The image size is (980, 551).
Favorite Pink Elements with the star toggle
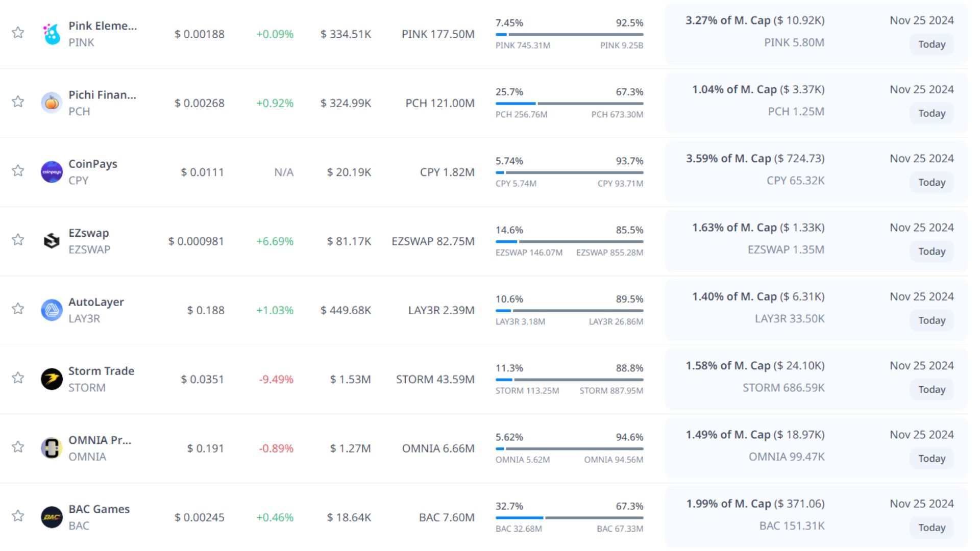(18, 33)
